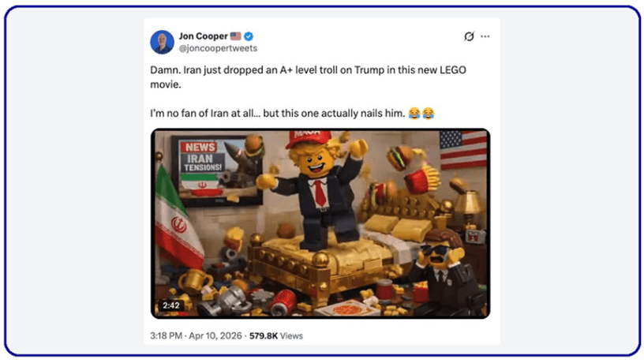The width and height of the screenshot is (644, 363).
Task: Click the sentence beginning I'm no fan
Action: (x=278, y=114)
